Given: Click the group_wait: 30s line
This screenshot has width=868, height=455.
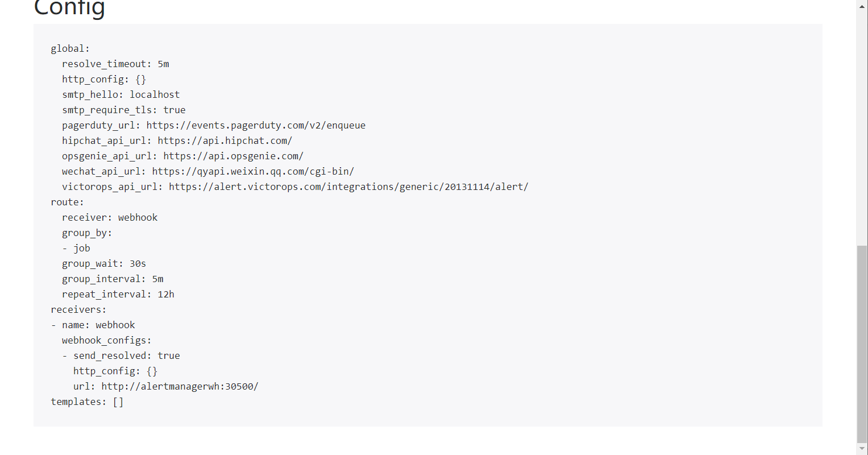Looking at the screenshot, I should (x=104, y=263).
